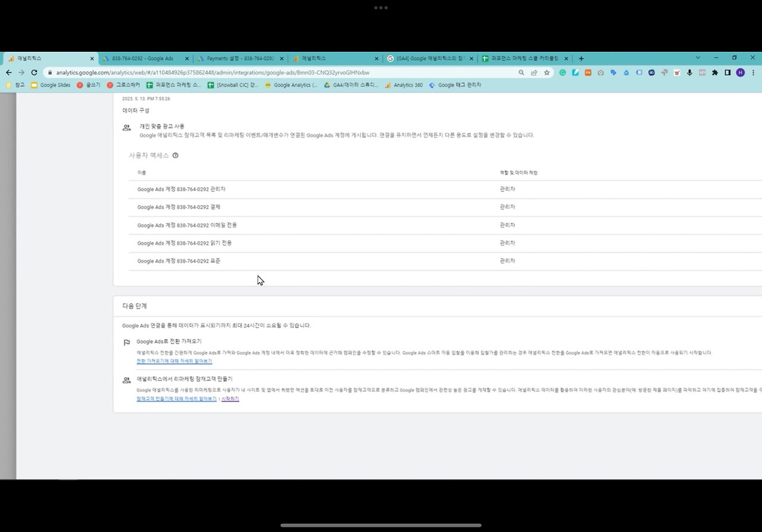The image size is (762, 532).
Task: Open the 그로스해커 bookmark
Action: point(123,85)
